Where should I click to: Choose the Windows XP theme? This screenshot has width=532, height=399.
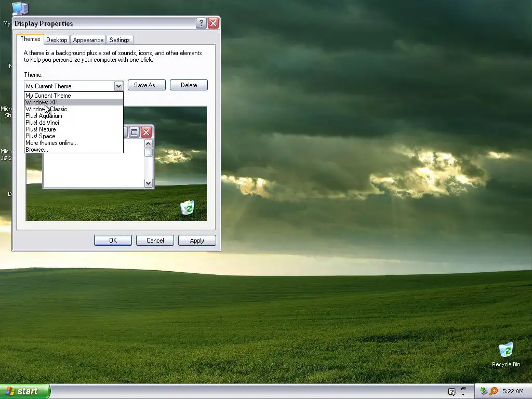(x=74, y=102)
